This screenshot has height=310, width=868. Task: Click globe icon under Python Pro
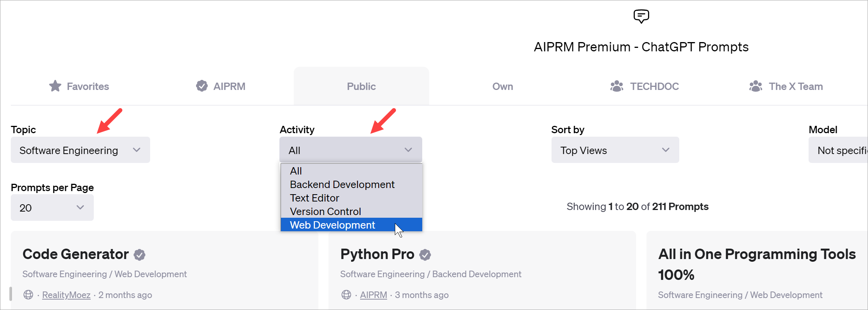tap(346, 295)
